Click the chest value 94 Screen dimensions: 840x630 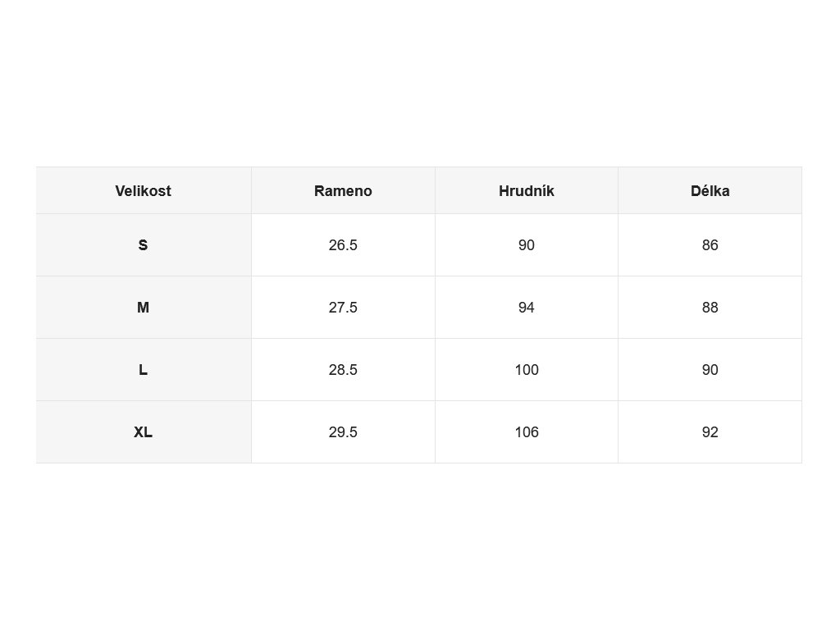tap(526, 308)
